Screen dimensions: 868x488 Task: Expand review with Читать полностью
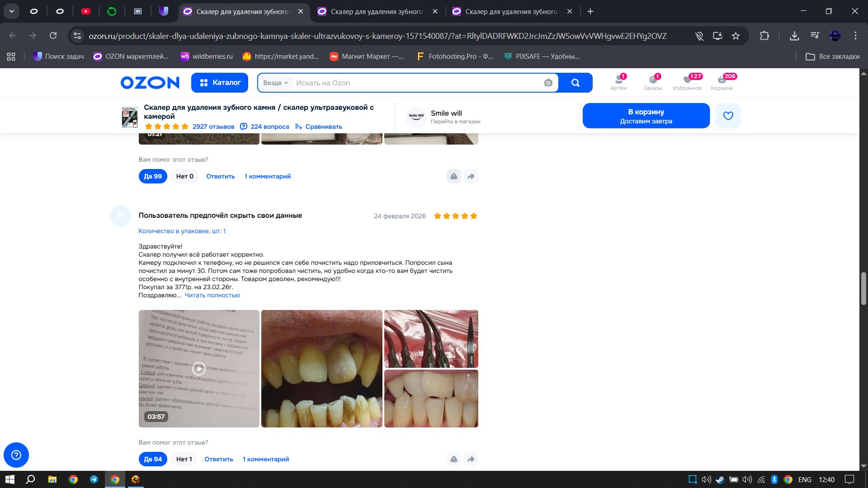coord(212,295)
